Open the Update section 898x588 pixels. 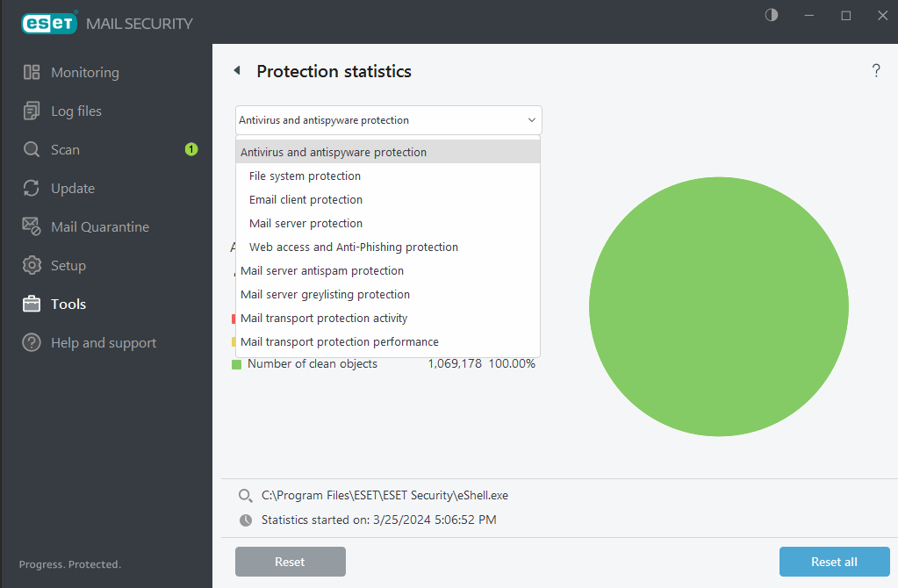pos(72,188)
